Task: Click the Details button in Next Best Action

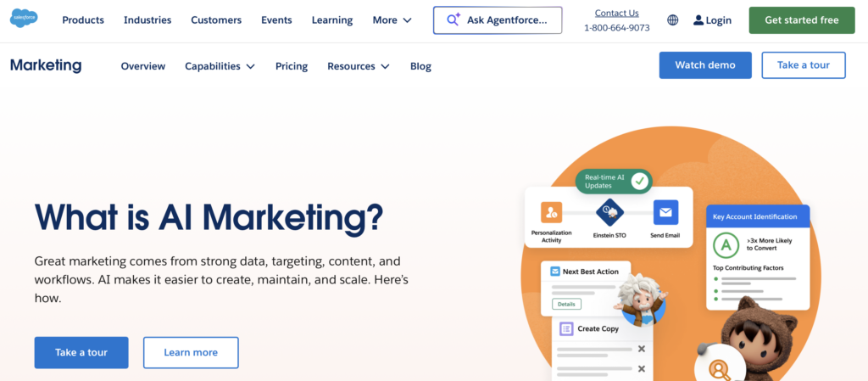Action: coord(566,304)
